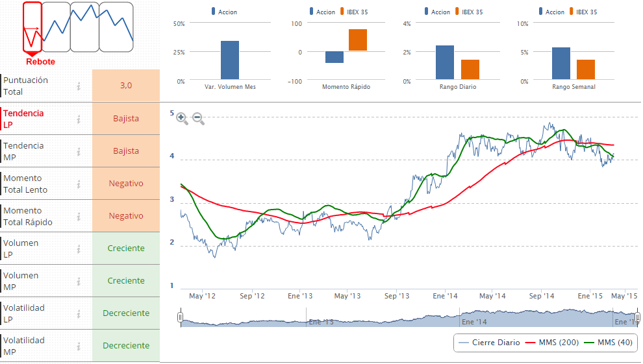Click info icon beside Volatilidad MP

[79, 346]
